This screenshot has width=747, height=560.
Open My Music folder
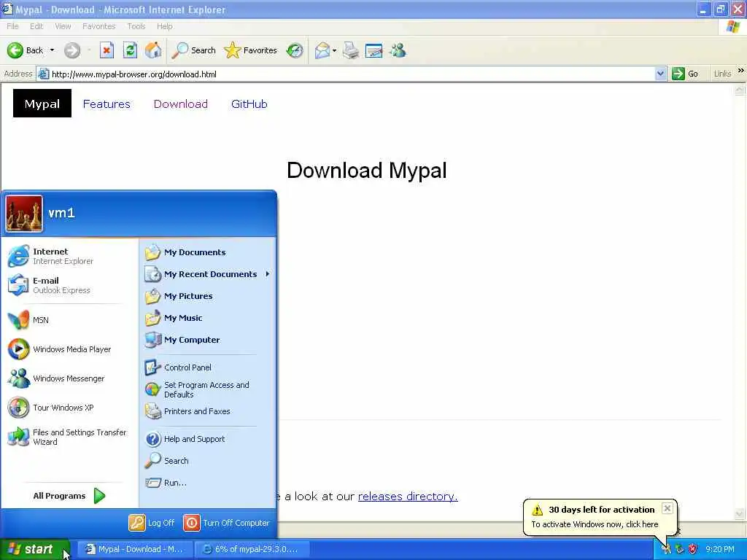point(207,318)
